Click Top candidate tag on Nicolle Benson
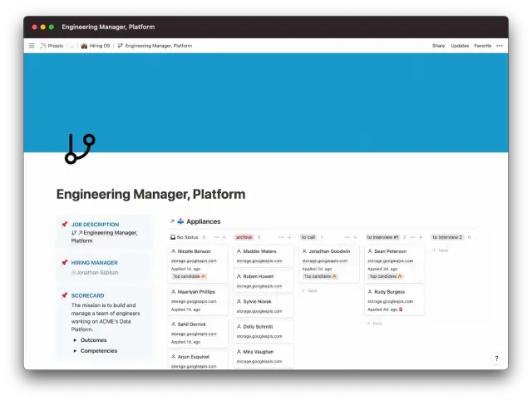 189,276
